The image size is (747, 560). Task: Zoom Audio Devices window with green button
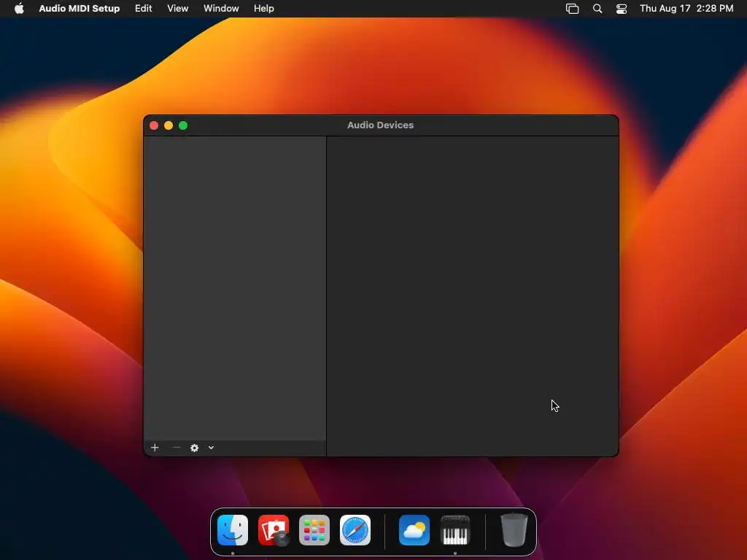(x=183, y=125)
